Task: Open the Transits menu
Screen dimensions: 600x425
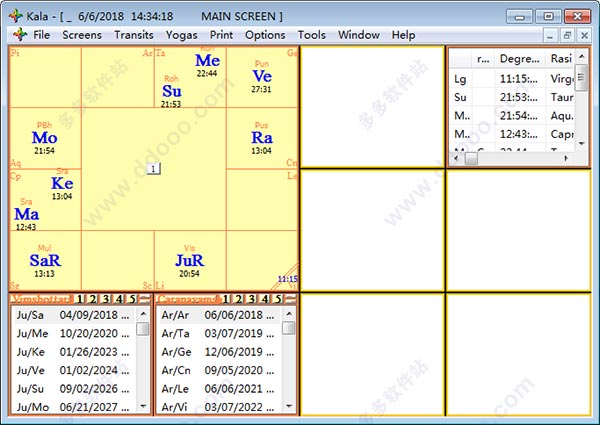Action: [x=134, y=35]
